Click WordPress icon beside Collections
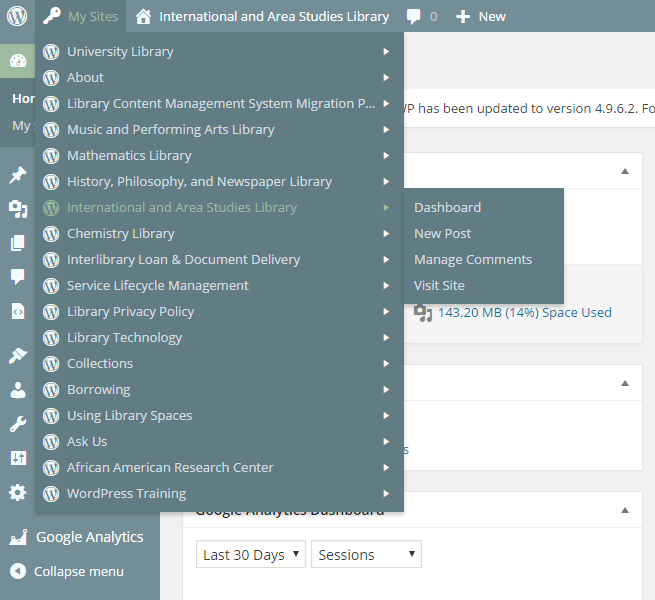Screen dimensions: 655x600 coord(51,364)
